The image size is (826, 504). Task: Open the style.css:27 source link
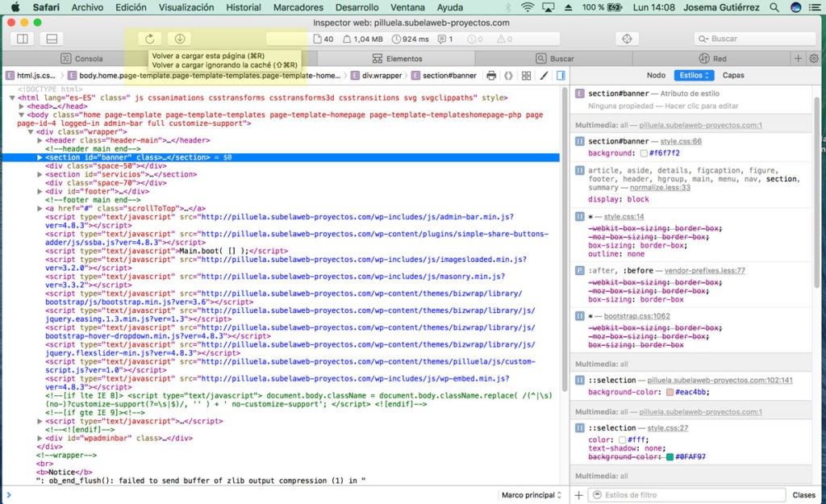[667, 428]
